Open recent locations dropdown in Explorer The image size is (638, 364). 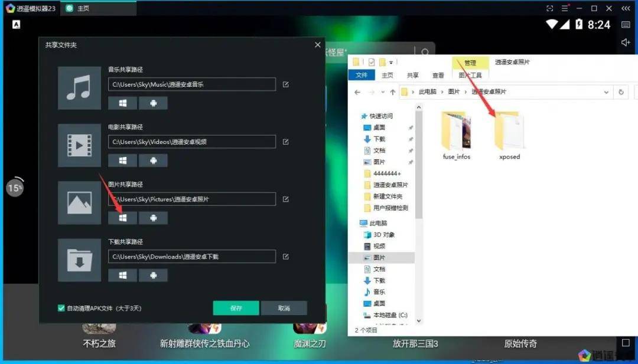coord(382,92)
